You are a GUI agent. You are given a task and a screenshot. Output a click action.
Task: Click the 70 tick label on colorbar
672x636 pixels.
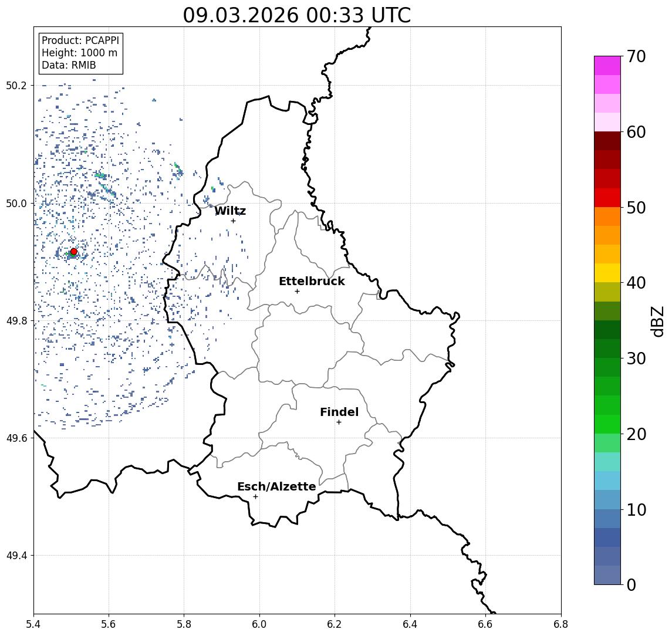pyautogui.click(x=636, y=56)
